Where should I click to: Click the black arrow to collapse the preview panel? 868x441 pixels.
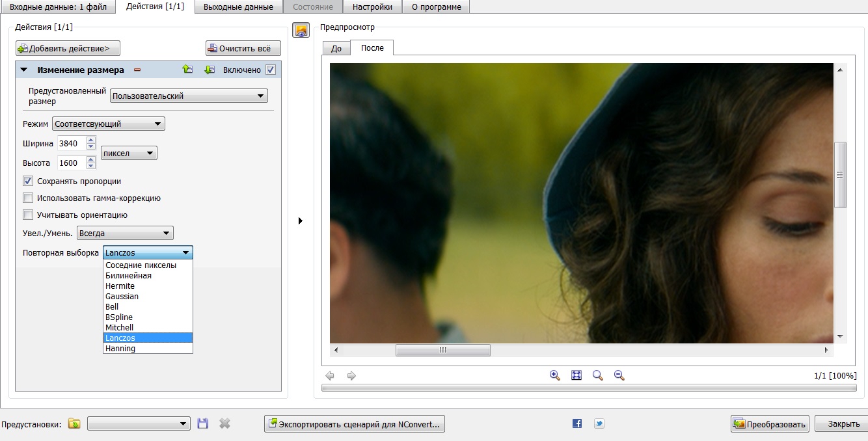[301, 221]
